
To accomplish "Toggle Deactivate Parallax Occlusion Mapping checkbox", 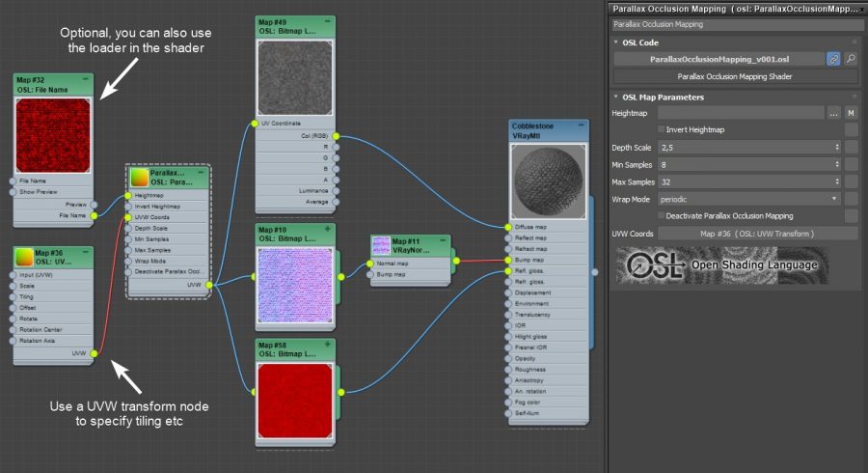I will [661, 215].
